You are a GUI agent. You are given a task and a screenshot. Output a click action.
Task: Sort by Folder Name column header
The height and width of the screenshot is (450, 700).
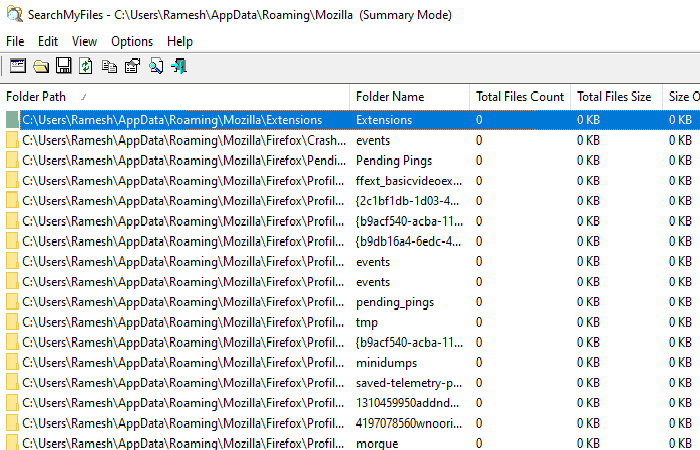click(410, 97)
